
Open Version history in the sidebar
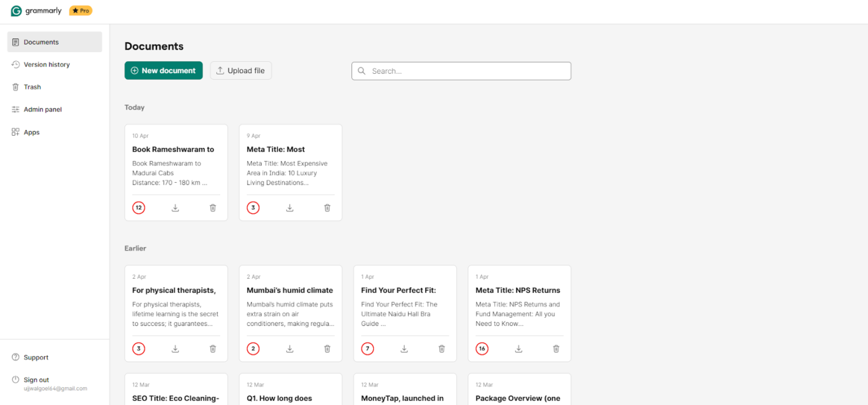55,64
